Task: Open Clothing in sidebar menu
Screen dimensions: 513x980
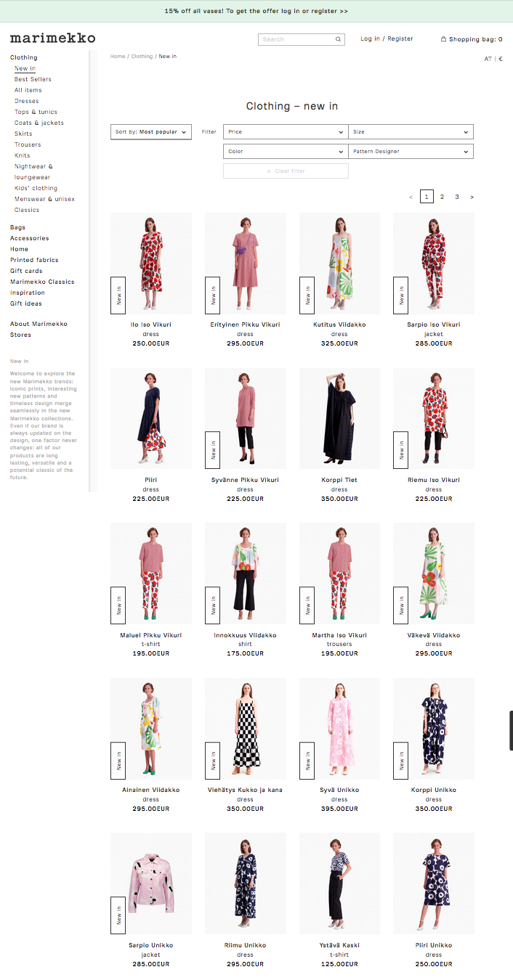Action: (x=24, y=57)
